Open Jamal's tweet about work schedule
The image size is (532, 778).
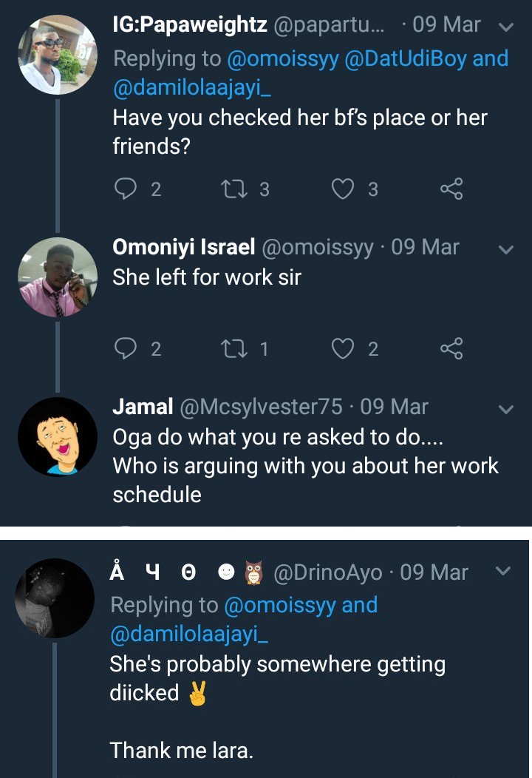(304, 465)
